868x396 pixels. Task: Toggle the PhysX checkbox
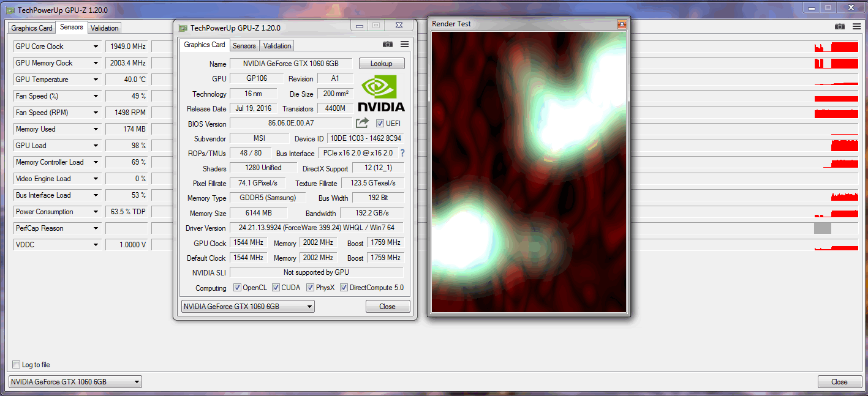tap(311, 288)
